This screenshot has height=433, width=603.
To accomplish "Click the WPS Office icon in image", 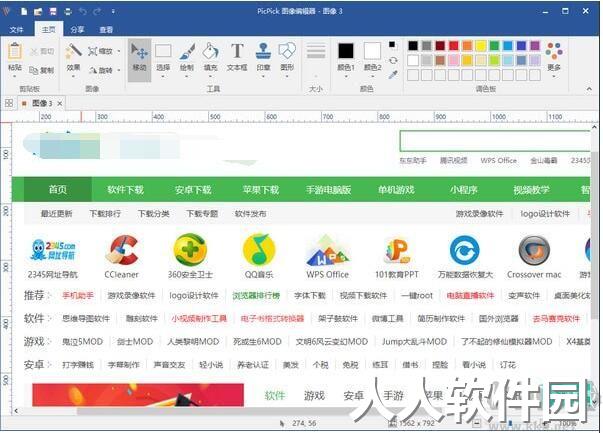I will click(327, 250).
